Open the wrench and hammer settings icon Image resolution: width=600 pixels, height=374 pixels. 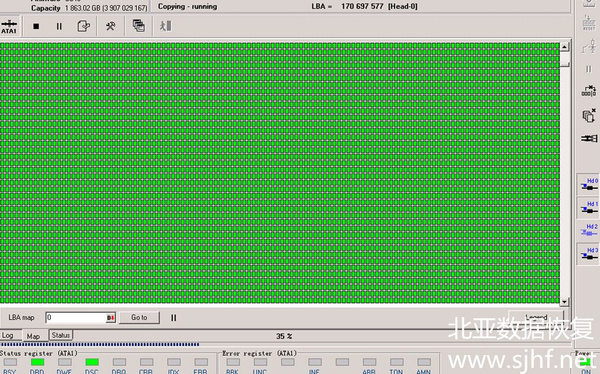tap(111, 26)
